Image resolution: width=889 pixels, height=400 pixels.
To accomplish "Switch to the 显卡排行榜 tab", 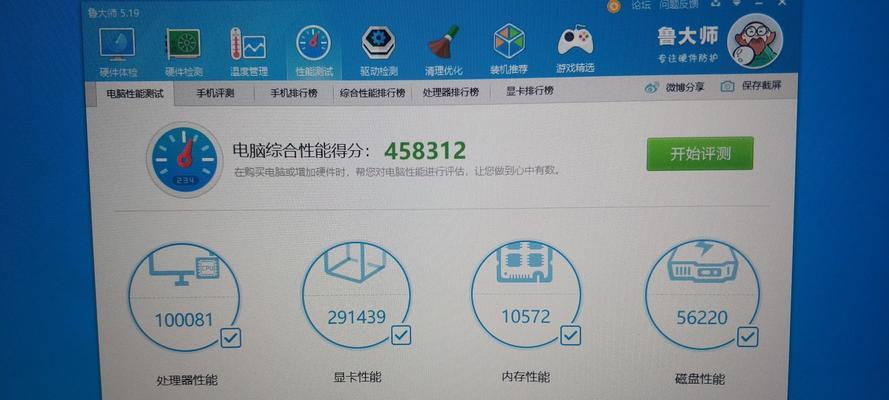I will coord(530,91).
